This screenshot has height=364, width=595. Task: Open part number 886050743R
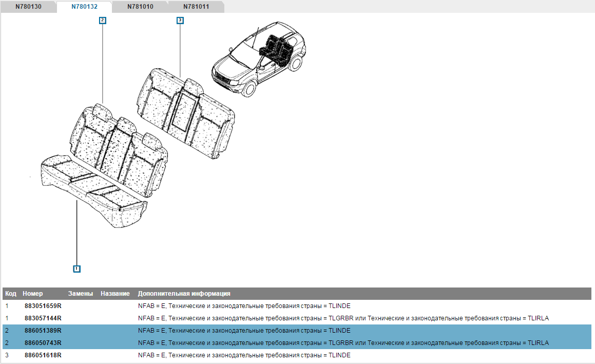click(43, 343)
